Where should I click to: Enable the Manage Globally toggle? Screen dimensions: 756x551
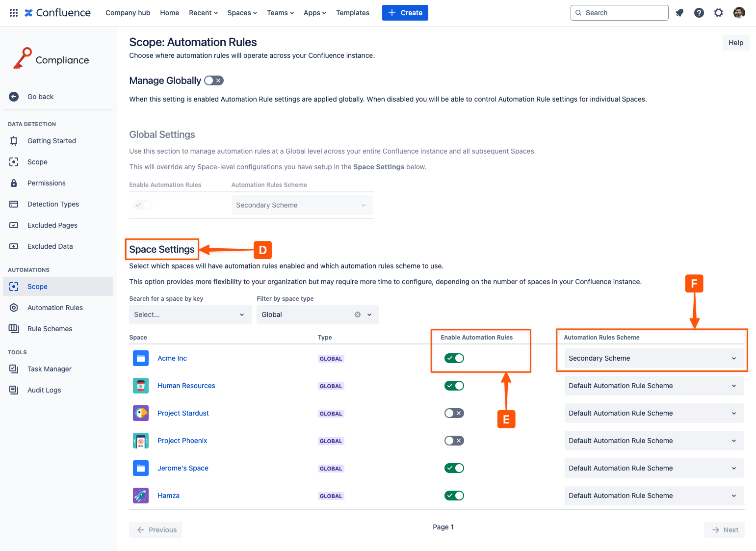click(x=214, y=80)
